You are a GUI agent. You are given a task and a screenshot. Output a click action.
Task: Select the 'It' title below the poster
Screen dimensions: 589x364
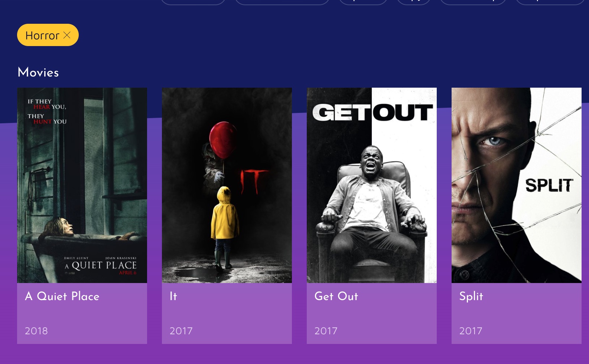173,296
